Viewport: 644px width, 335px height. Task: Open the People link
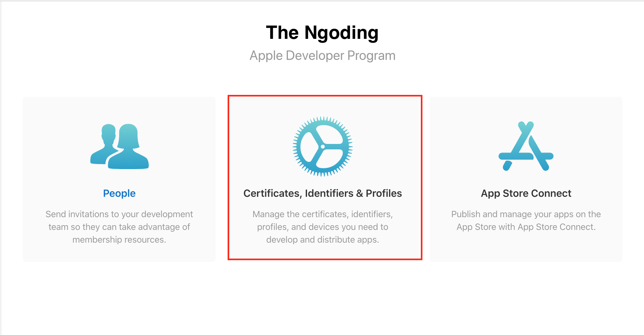click(x=119, y=193)
